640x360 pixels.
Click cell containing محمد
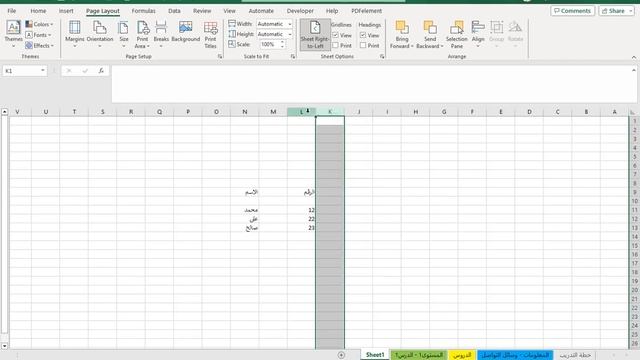(x=244, y=210)
